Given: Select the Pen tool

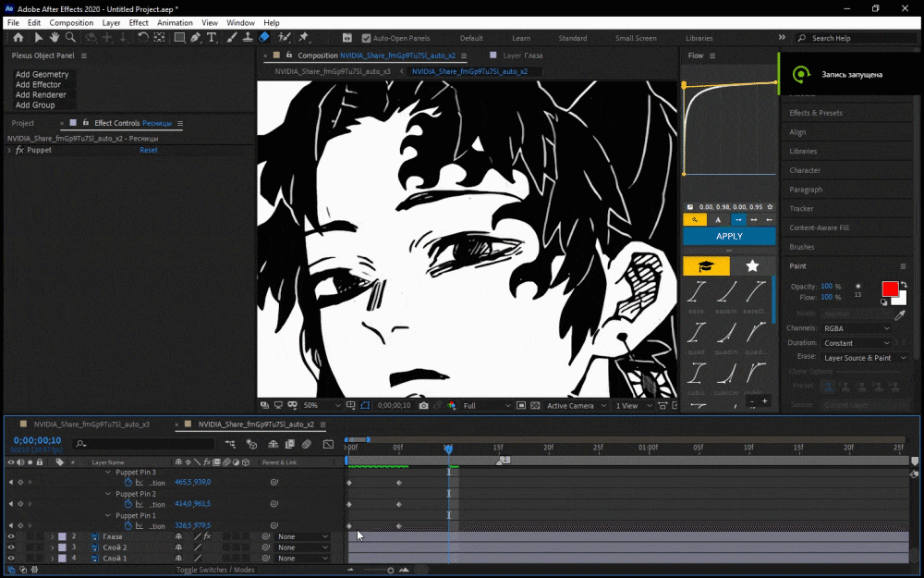Looking at the screenshot, I should coord(195,38).
